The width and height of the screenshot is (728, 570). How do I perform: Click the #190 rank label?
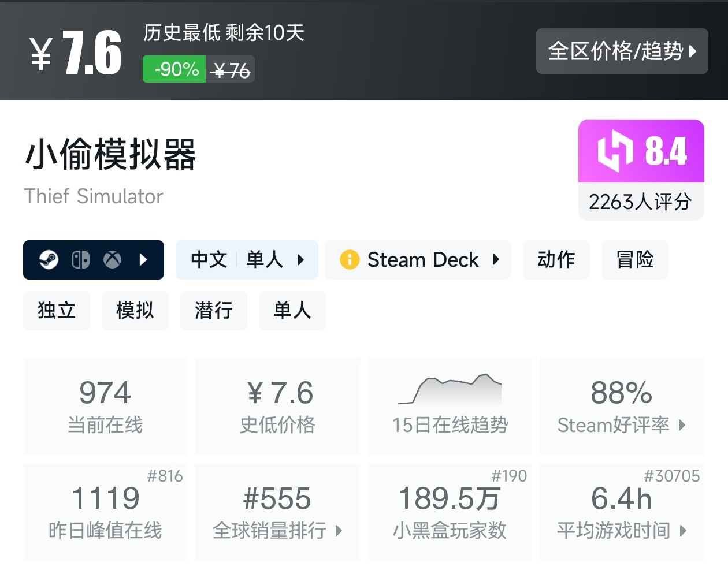(x=509, y=476)
